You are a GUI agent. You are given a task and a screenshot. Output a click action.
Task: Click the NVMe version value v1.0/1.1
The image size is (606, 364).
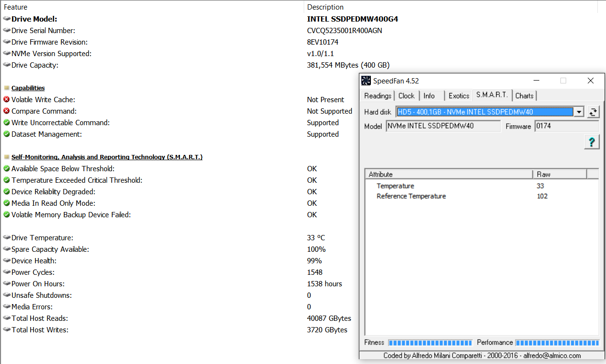pos(320,54)
